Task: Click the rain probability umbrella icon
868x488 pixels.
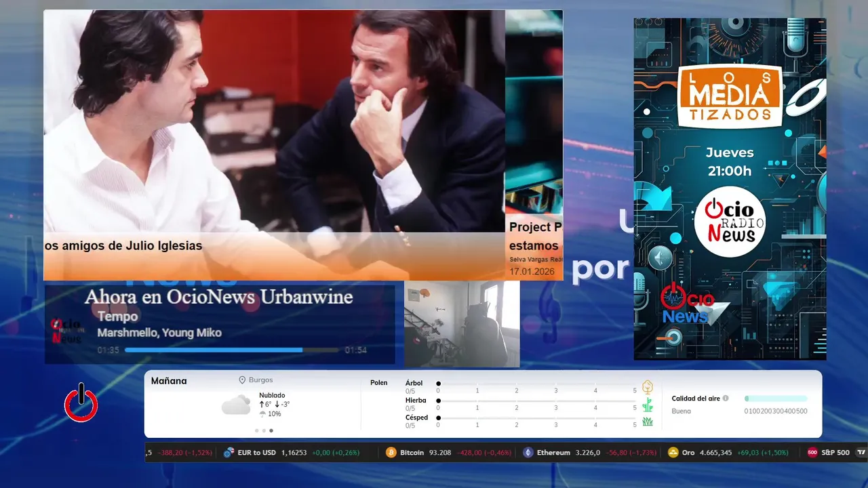Action: pyautogui.click(x=262, y=413)
